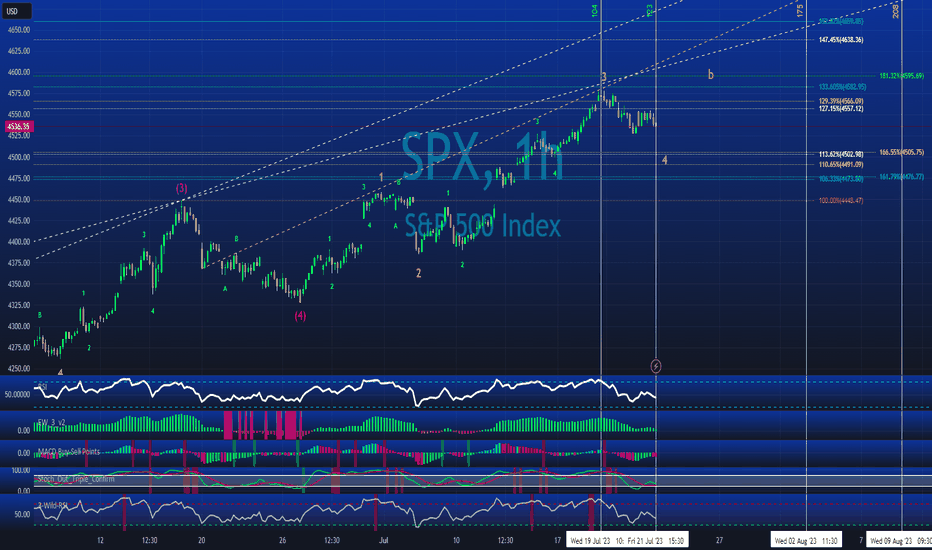
Task: Click the 161.79%(4476.77) Fibonacci level label
Action: 902,177
